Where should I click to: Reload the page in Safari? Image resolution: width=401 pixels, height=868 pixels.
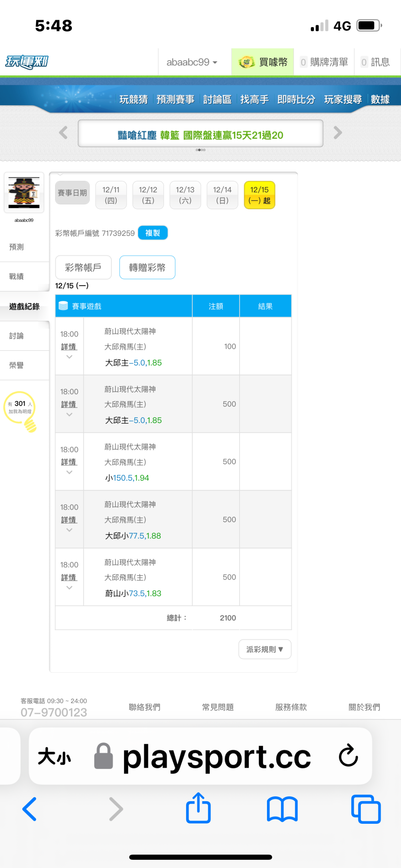pos(348,755)
